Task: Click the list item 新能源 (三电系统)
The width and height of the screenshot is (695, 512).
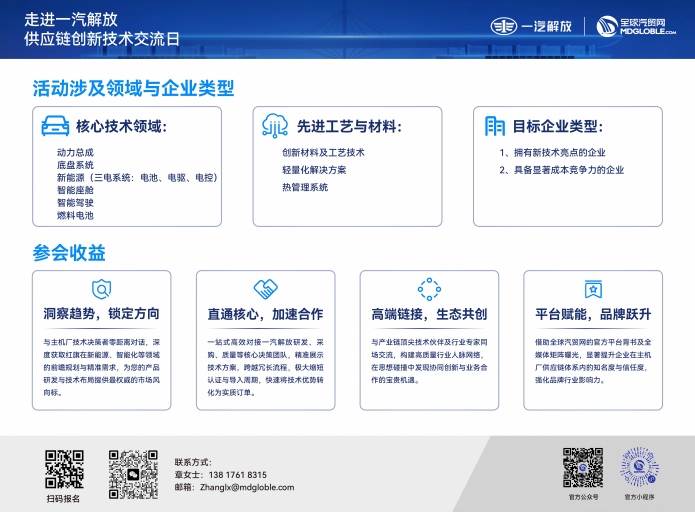Action: (x=137, y=177)
